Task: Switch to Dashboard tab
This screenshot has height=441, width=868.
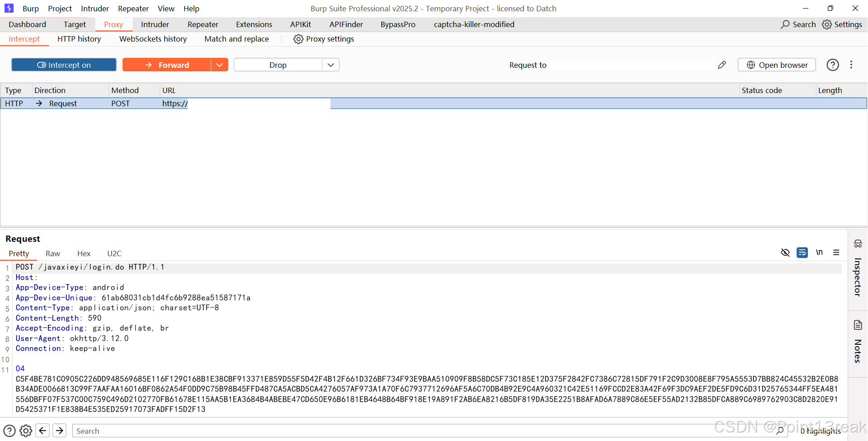Action: point(27,24)
